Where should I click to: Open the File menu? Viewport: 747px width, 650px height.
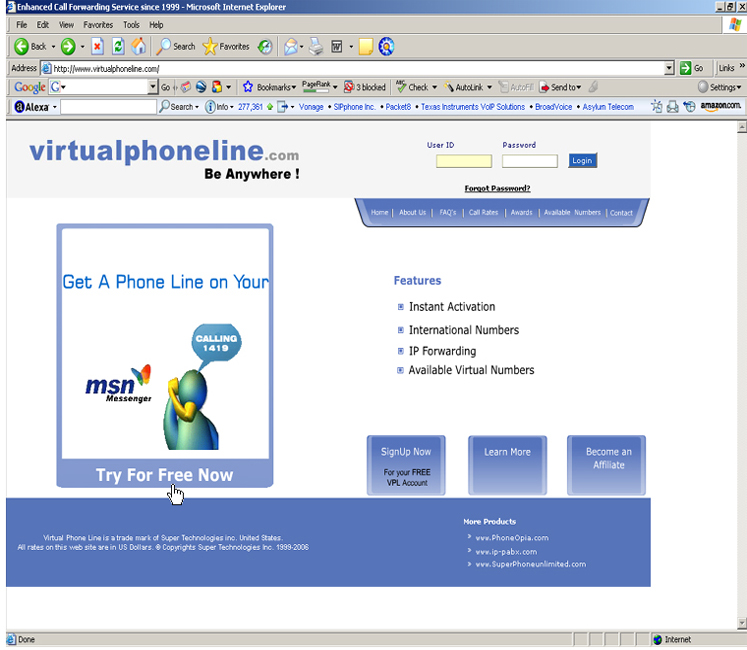click(x=21, y=25)
